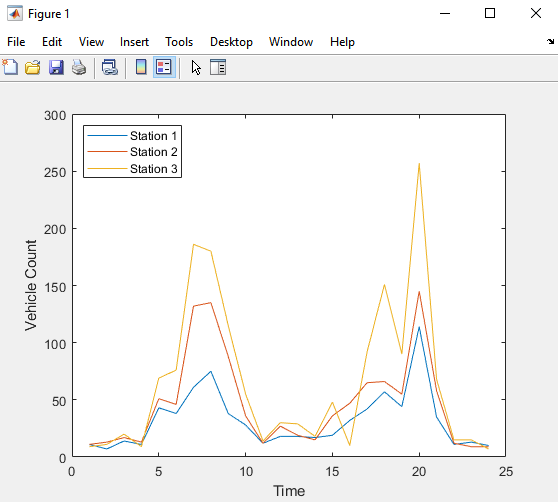Click y-axis tick label 150

pos(55,287)
